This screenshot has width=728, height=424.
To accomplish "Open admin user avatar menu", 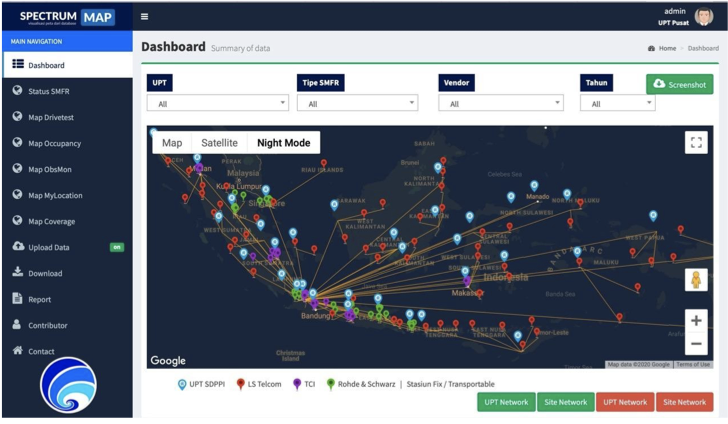I will [x=704, y=16].
